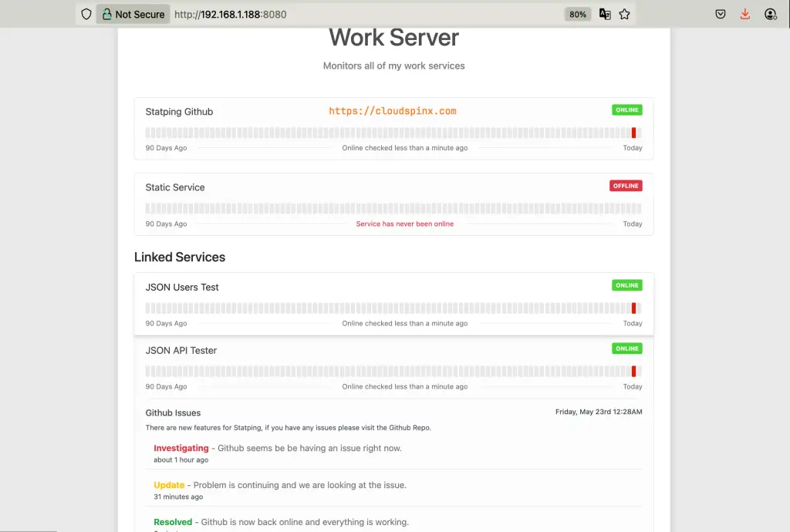Click the tracking protection shield icon
The height and width of the screenshot is (532, 790).
[x=86, y=13]
